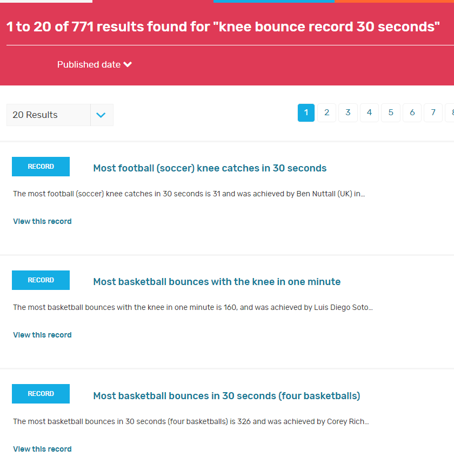Open Most basketball bounces with the knee title

click(x=217, y=282)
